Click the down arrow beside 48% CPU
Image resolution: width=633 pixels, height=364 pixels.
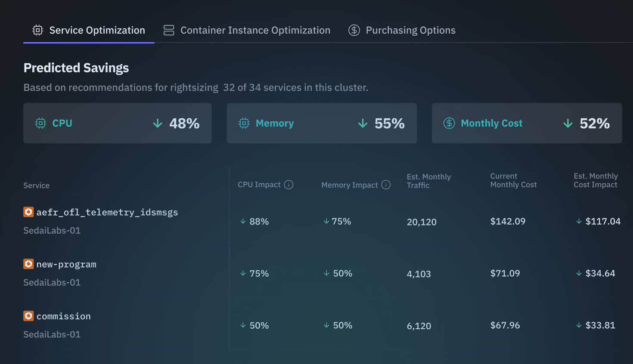pyautogui.click(x=158, y=123)
